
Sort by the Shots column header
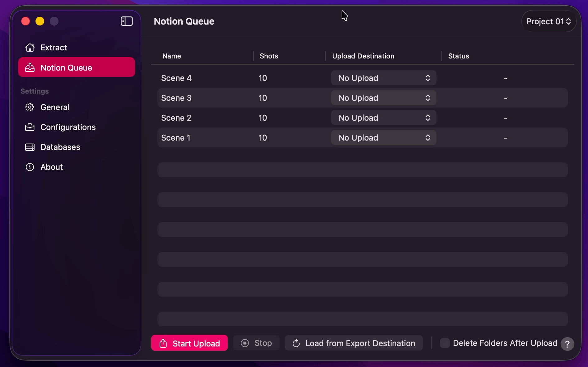click(x=269, y=56)
